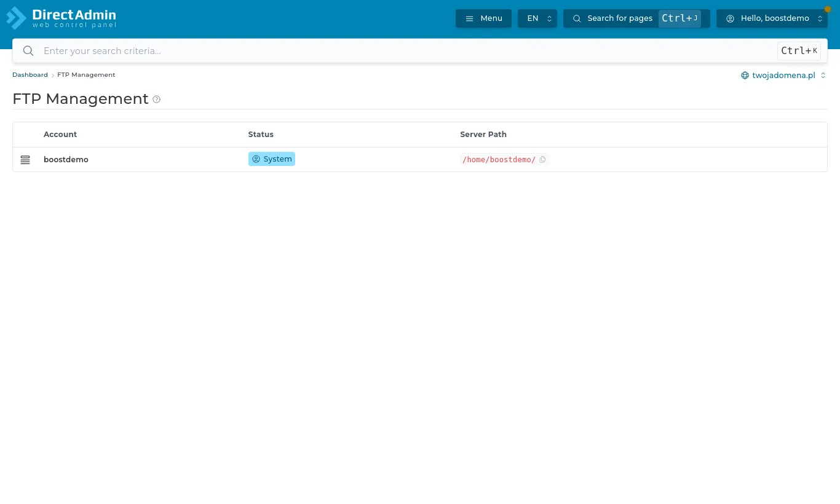
Task: Open the Menu button
Action: pos(483,18)
